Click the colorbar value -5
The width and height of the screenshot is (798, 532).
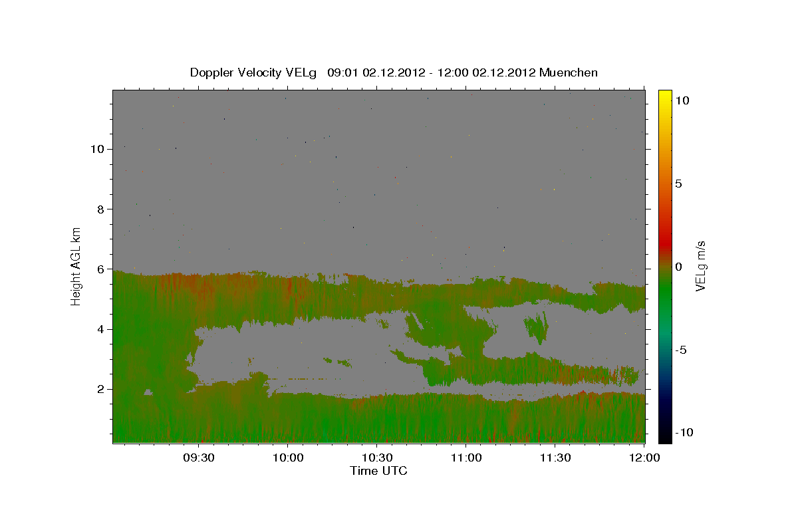click(x=681, y=350)
